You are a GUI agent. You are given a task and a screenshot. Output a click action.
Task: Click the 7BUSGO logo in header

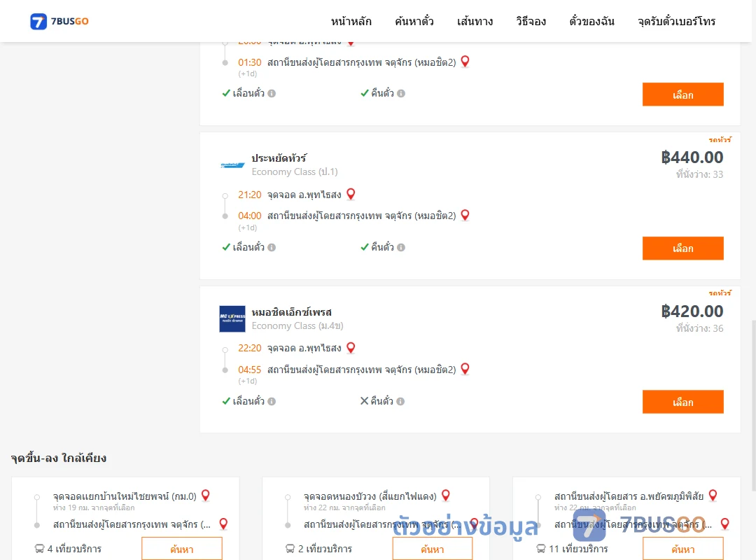(x=59, y=21)
